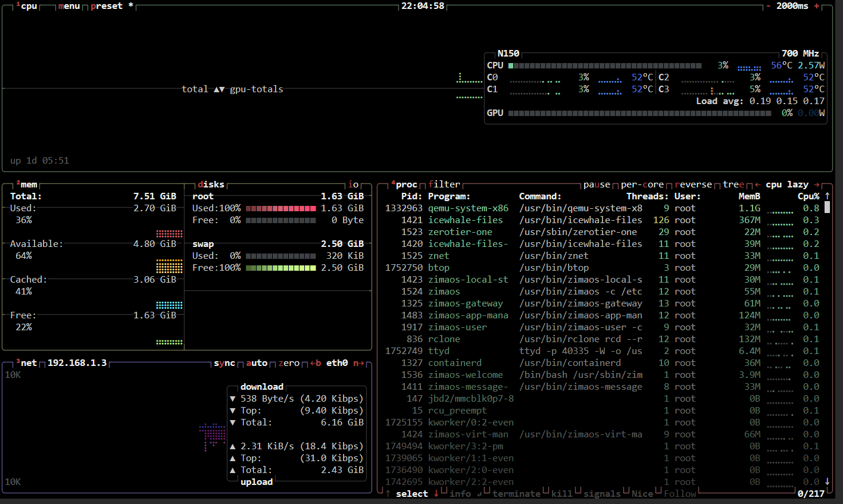Select the rclone process row
This screenshot has width=843, height=504.
pos(602,339)
